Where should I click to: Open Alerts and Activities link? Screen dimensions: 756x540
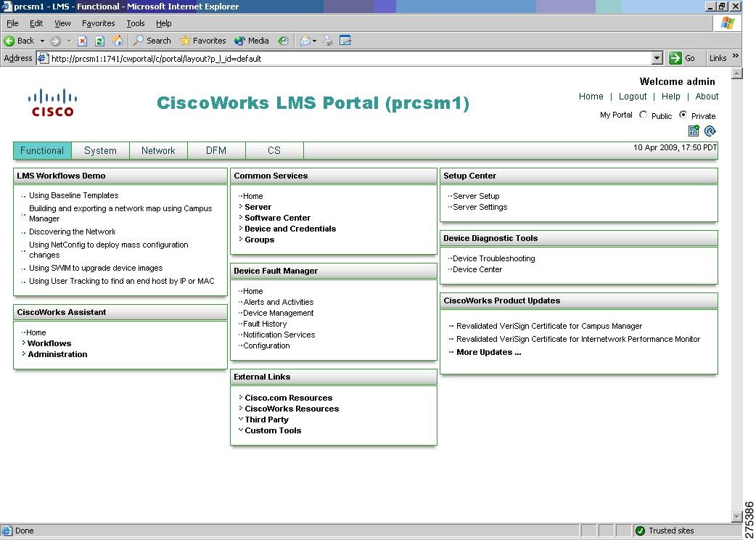point(278,303)
